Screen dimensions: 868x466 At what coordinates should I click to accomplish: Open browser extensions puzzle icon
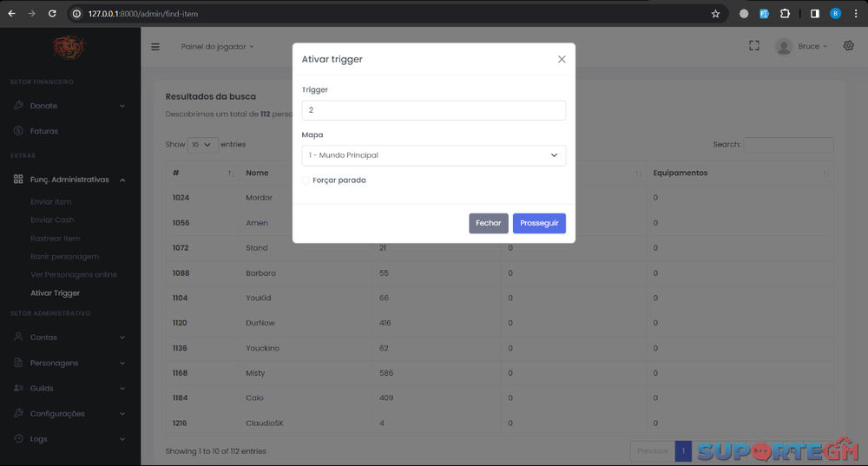pyautogui.click(x=785, y=14)
